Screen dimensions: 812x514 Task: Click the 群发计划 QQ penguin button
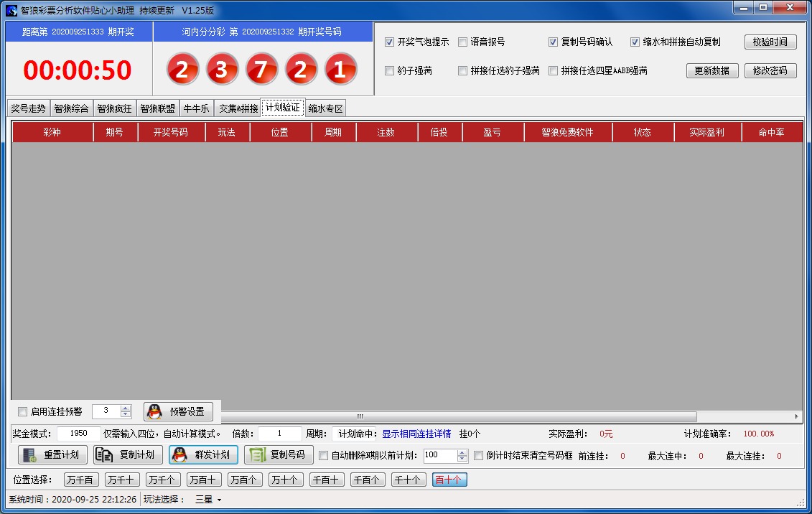coord(203,455)
